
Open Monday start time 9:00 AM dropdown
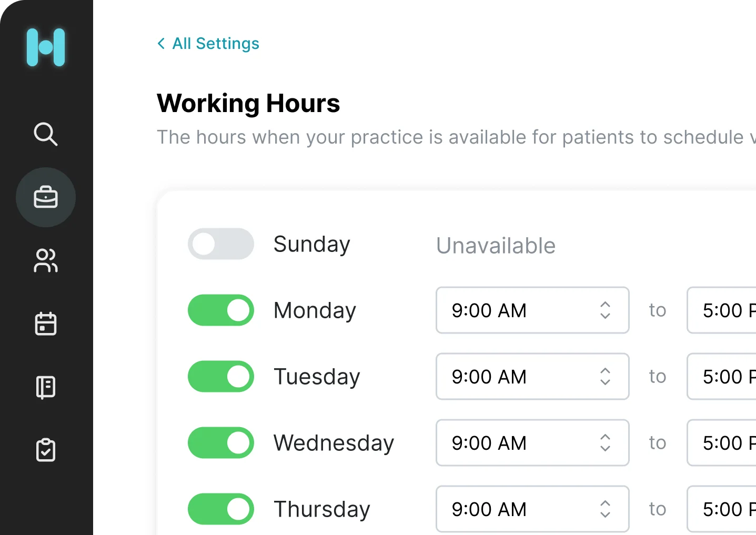pyautogui.click(x=532, y=310)
